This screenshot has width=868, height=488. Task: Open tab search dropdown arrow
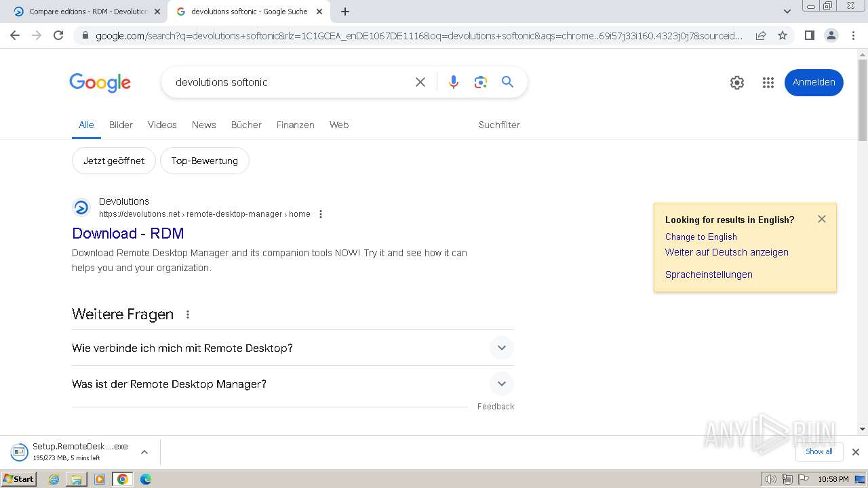pos(787,12)
